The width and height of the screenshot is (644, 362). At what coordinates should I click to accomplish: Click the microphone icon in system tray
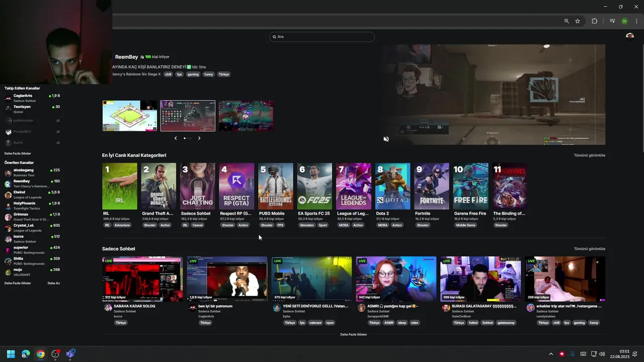click(573, 354)
